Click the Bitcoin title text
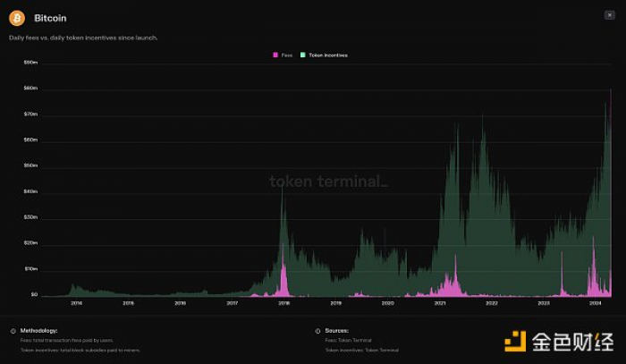 point(50,18)
